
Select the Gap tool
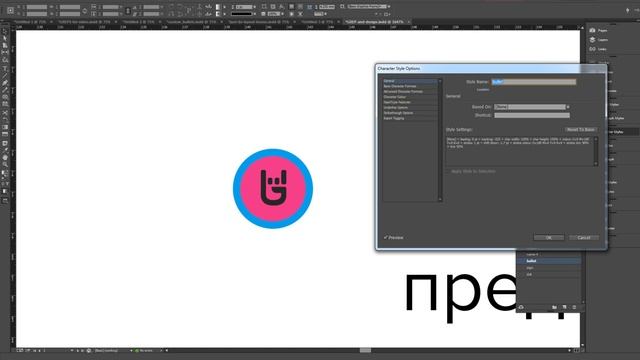(x=5, y=53)
